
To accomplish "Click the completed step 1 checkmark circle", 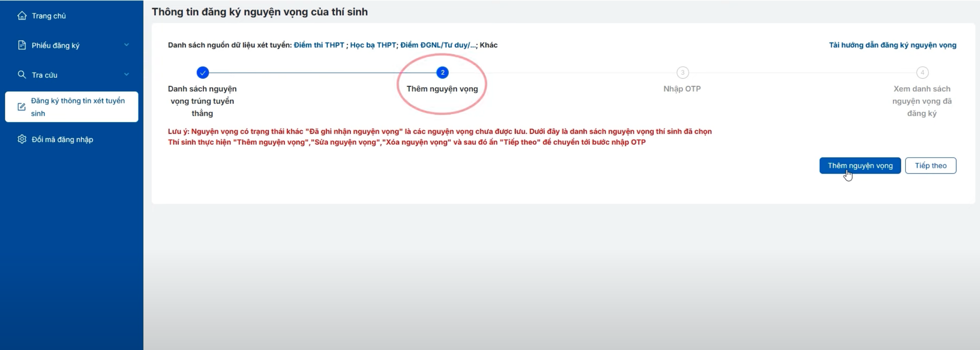I will tap(203, 73).
